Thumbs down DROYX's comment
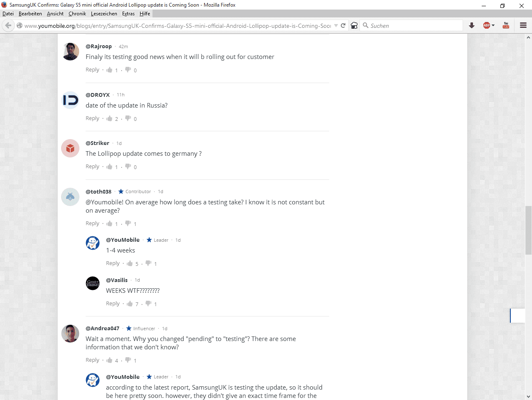The image size is (532, 400). (128, 118)
